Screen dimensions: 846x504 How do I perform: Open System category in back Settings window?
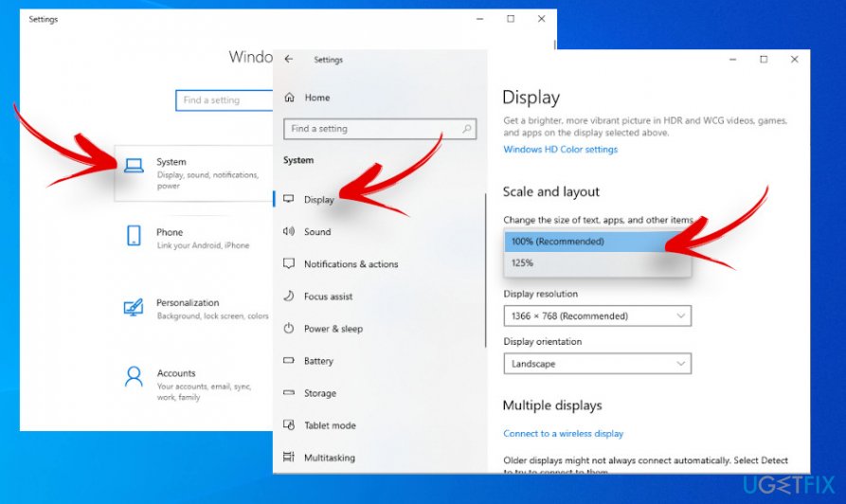193,173
